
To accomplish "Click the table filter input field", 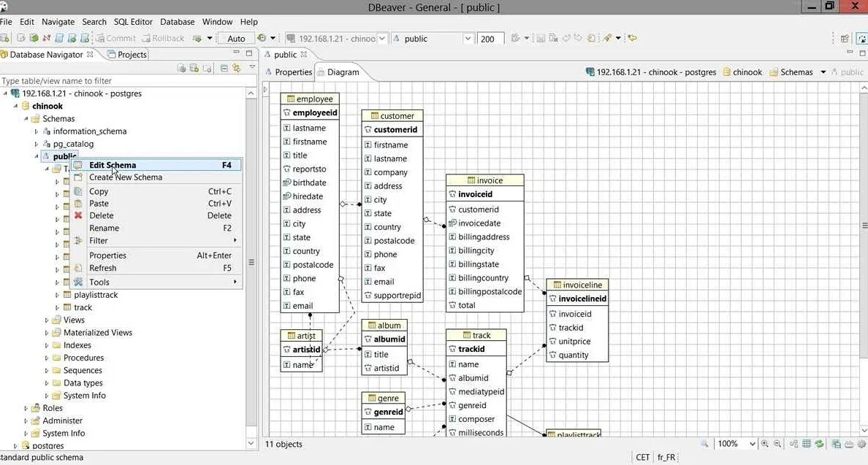I will 129,81.
